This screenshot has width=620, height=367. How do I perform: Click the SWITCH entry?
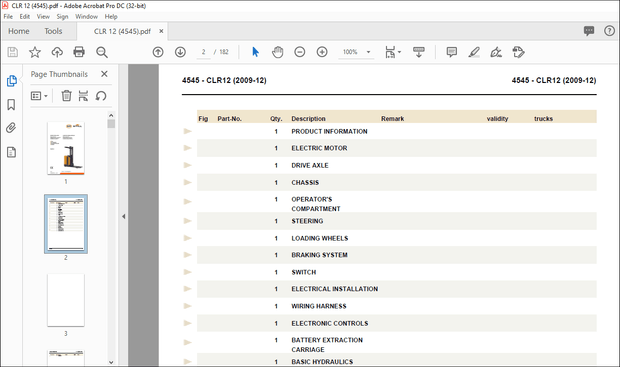click(304, 272)
